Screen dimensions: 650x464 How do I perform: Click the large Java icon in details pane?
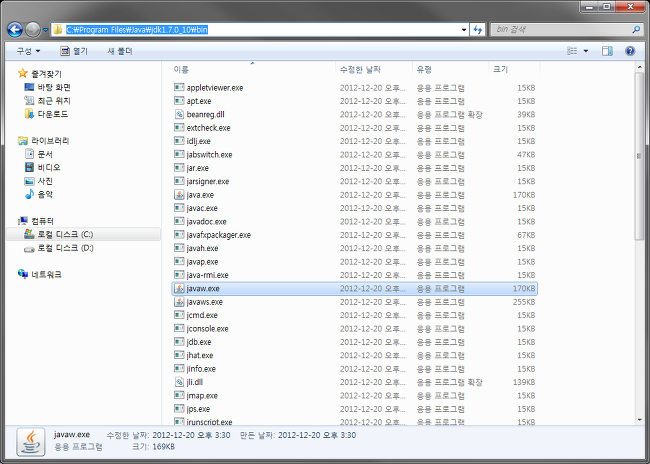tap(31, 442)
